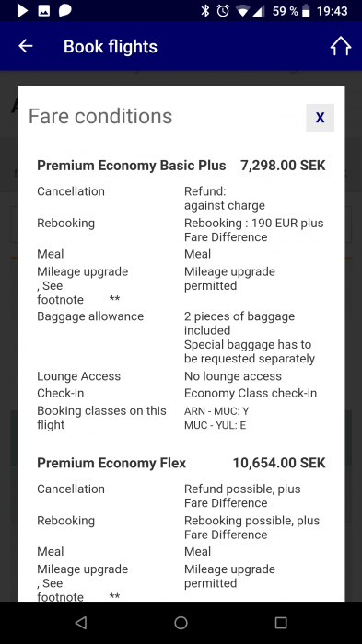The height and width of the screenshot is (644, 362).
Task: Close the Fare conditions dialog
Action: click(x=320, y=118)
